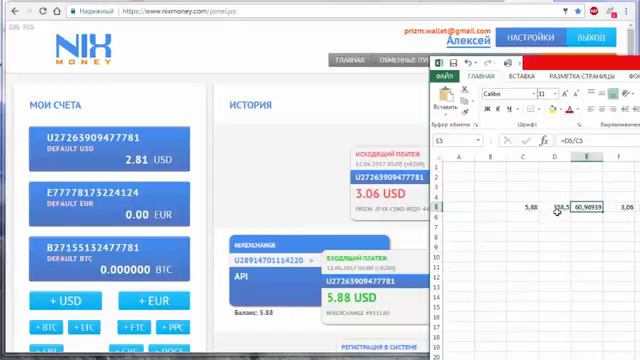Open the font size dropdown
The image size is (640, 360).
click(x=555, y=94)
